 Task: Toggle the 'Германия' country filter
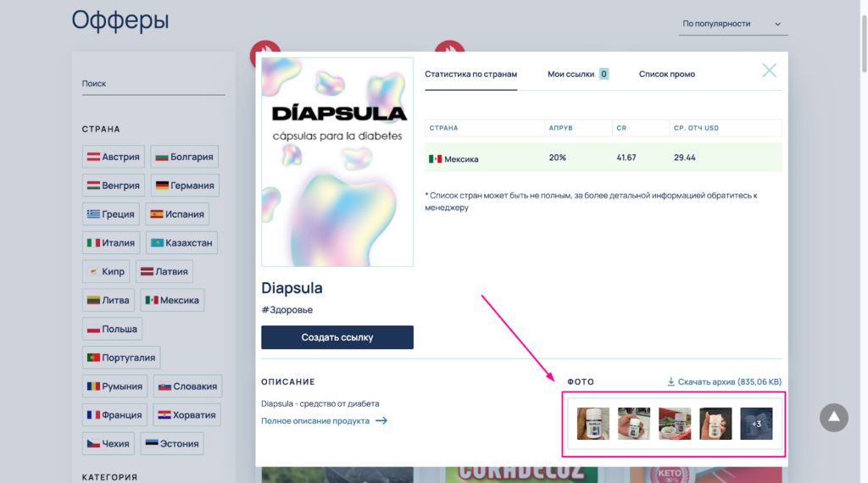[x=185, y=185]
